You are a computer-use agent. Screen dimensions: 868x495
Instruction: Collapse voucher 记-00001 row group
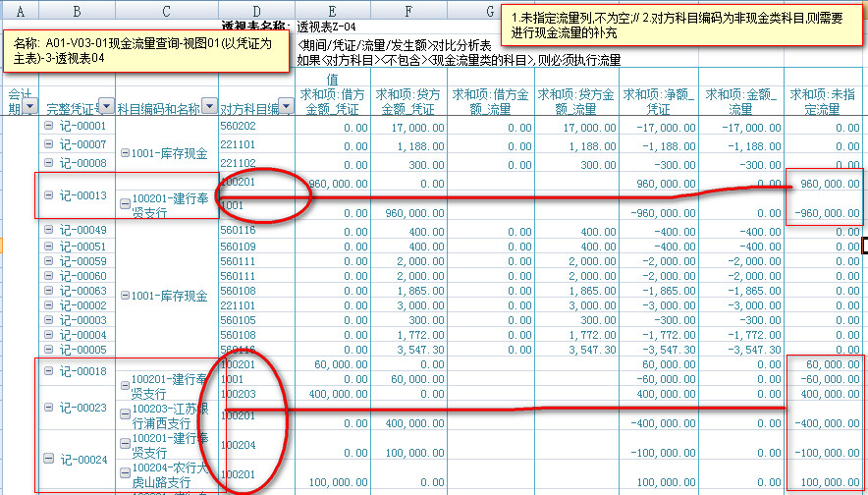click(x=49, y=127)
